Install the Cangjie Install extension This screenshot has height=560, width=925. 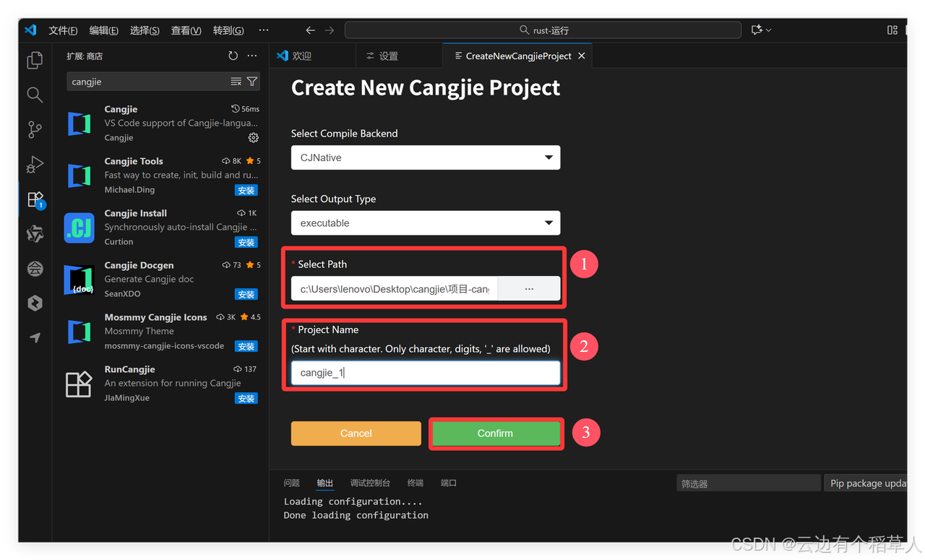(x=246, y=243)
